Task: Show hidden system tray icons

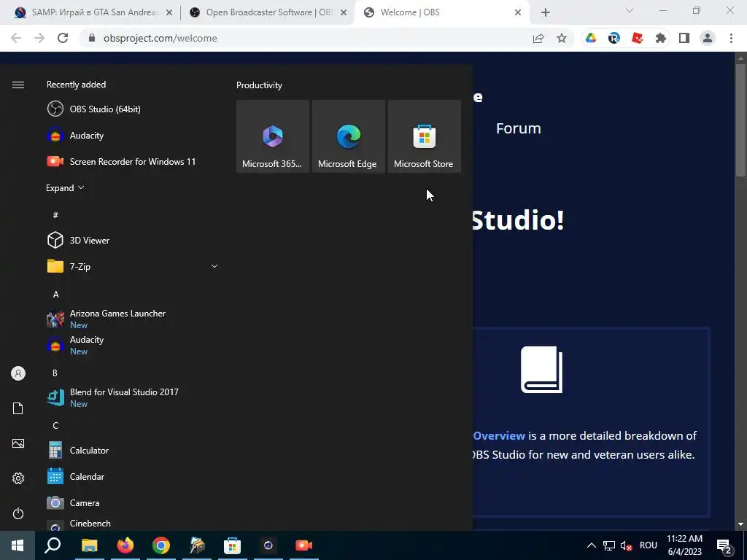Action: [591, 545]
